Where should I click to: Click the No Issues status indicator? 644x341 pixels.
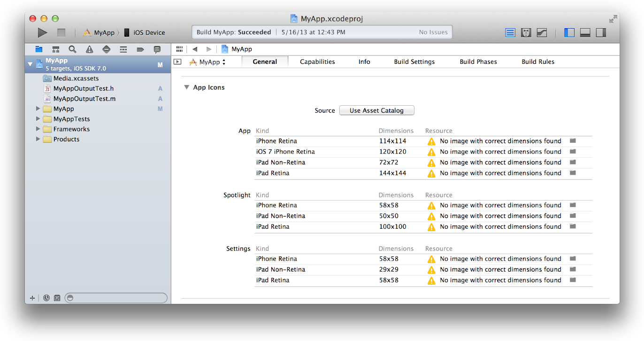point(433,32)
